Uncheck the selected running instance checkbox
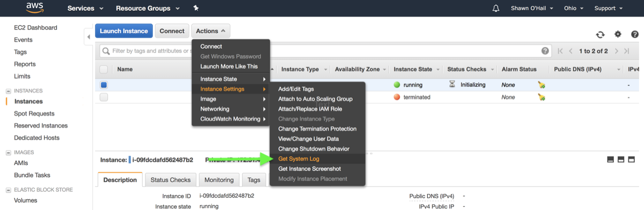Screen dimensions: 644x210 click(104, 85)
